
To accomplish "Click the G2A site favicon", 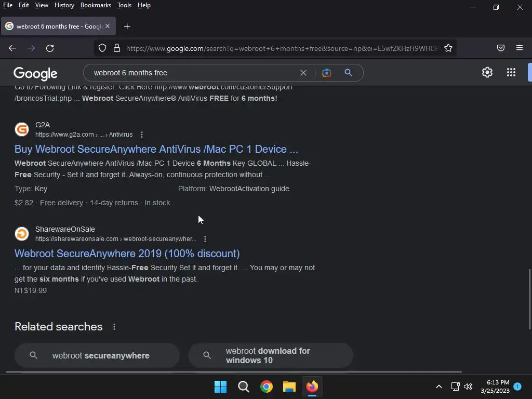I will coord(22,129).
